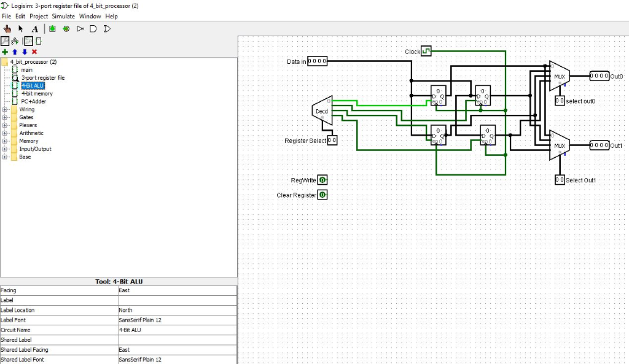Expand the Wiring library

5,109
